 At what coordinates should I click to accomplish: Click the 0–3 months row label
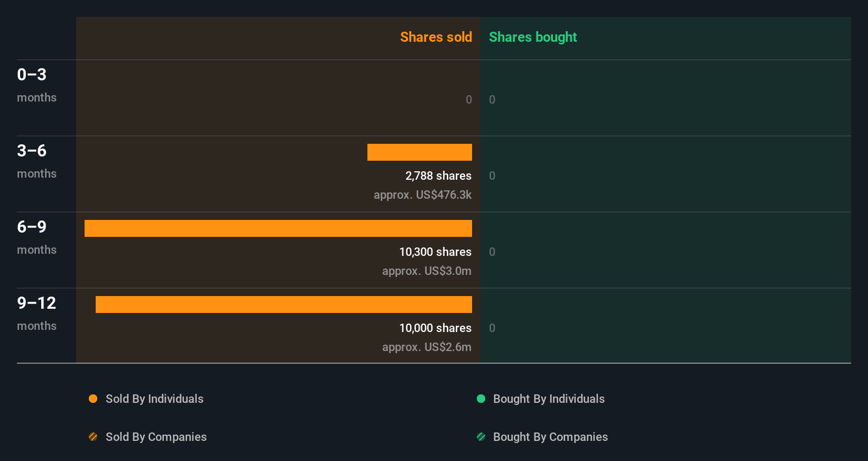click(36, 85)
